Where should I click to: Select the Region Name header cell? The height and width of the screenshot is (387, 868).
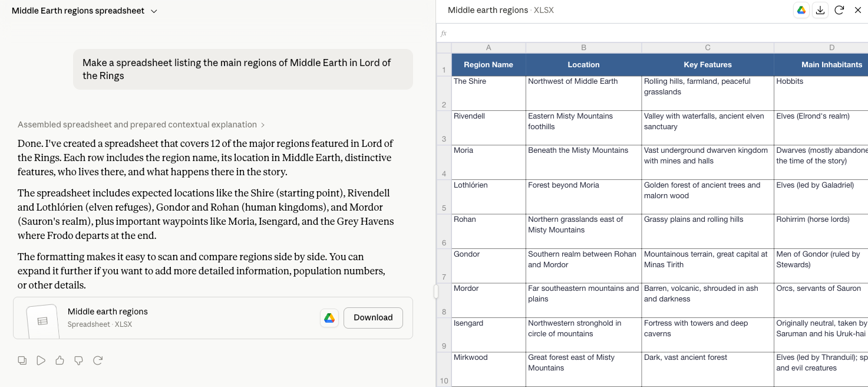[x=489, y=65]
